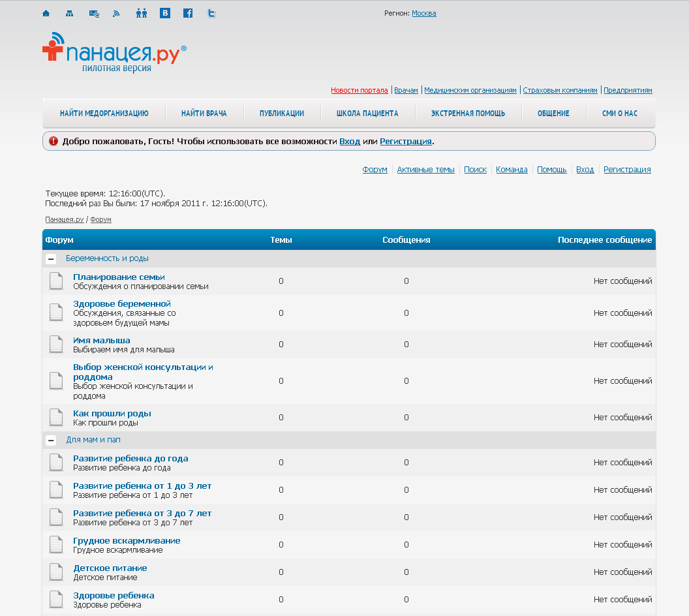Open the Поиск link

click(x=476, y=170)
